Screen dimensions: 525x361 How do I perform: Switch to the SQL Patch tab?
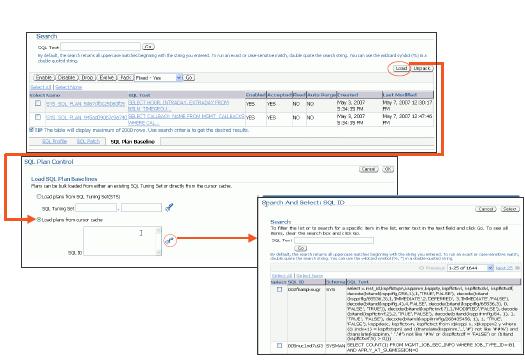[x=88, y=141]
